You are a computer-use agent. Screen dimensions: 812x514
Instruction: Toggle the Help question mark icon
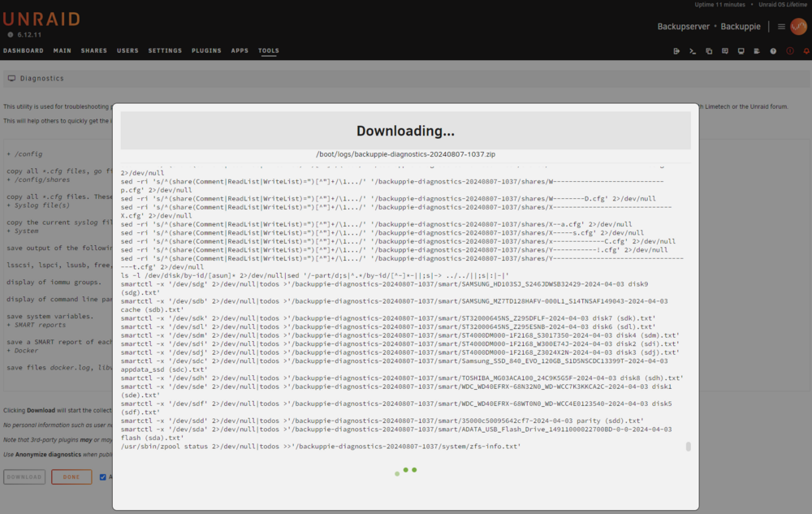pyautogui.click(x=773, y=51)
